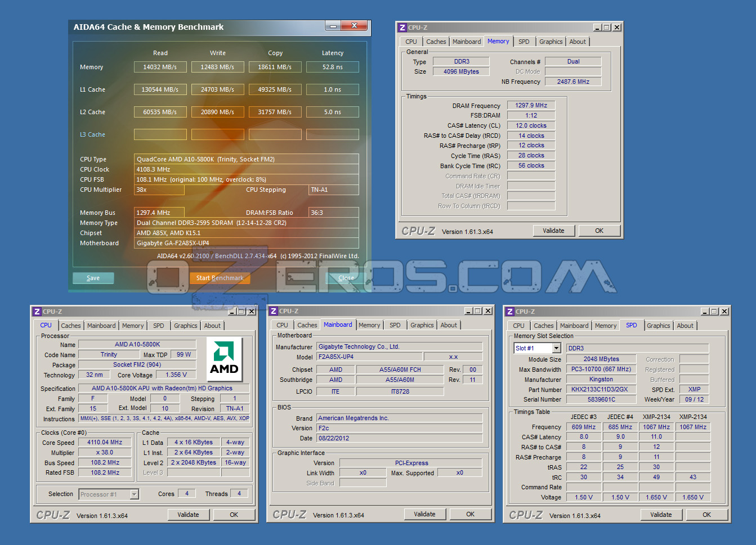Open the About tab in the SPD window
Screen dimensions: 756x545
tap(685, 326)
